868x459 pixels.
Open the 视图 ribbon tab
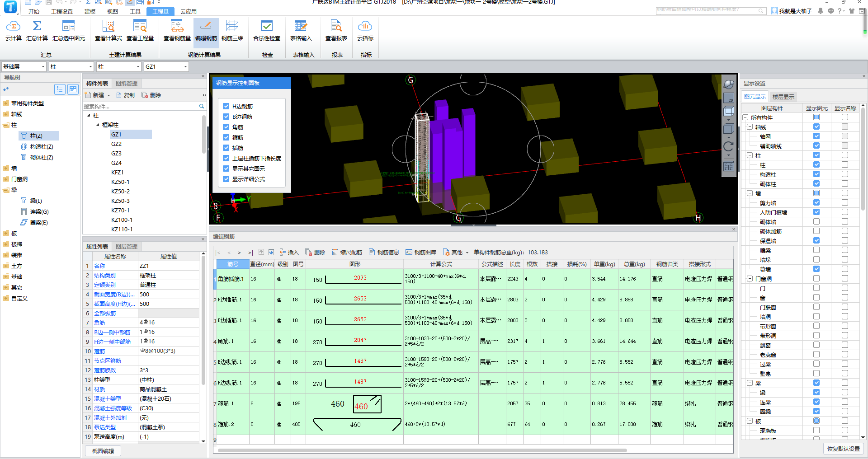(x=113, y=11)
